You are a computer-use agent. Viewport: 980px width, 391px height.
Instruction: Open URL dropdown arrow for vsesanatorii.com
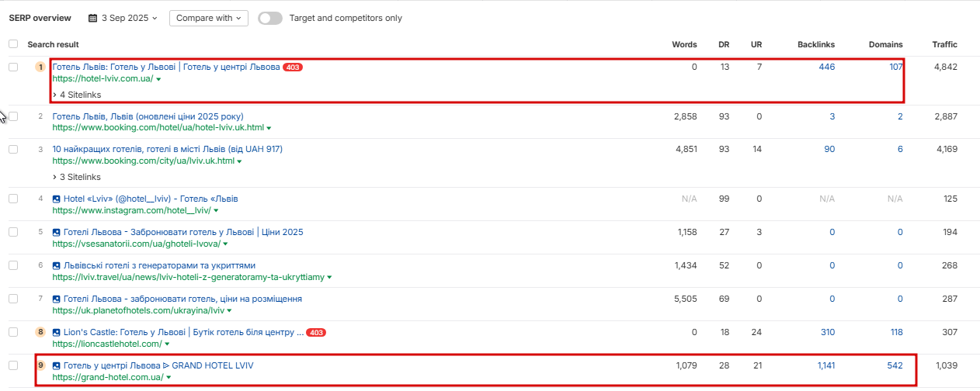click(x=225, y=244)
